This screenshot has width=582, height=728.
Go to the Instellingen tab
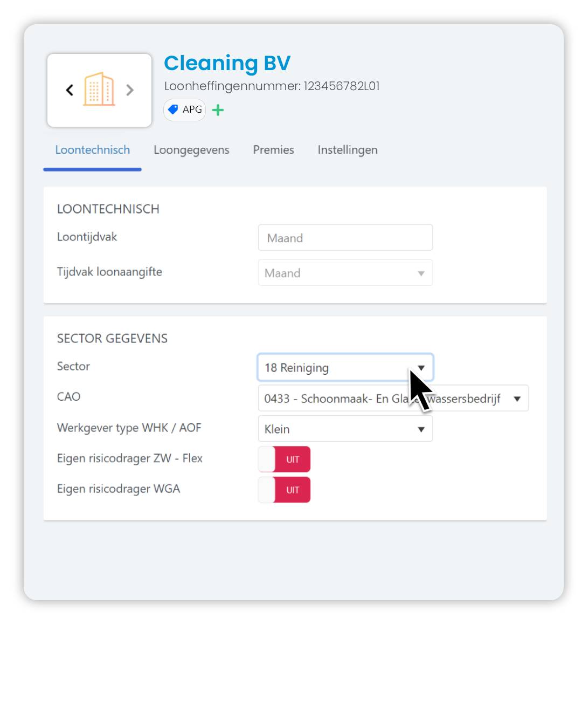347,150
